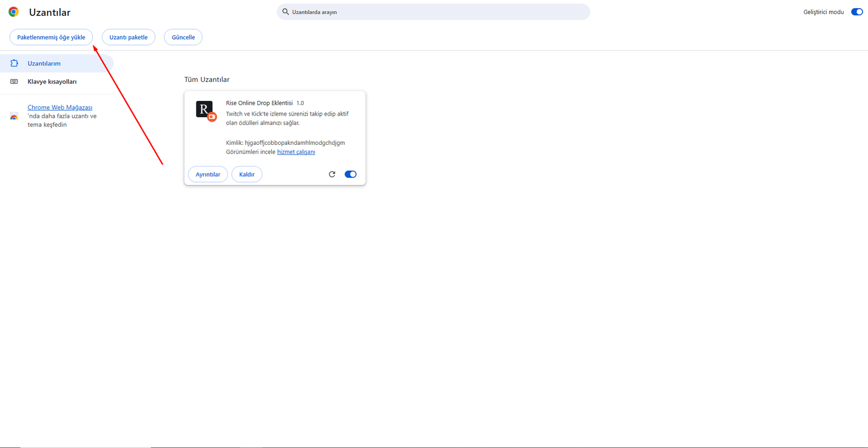Click the Chrome Web Store rainbow icon
Screen dimensions: 868x448
click(x=14, y=116)
